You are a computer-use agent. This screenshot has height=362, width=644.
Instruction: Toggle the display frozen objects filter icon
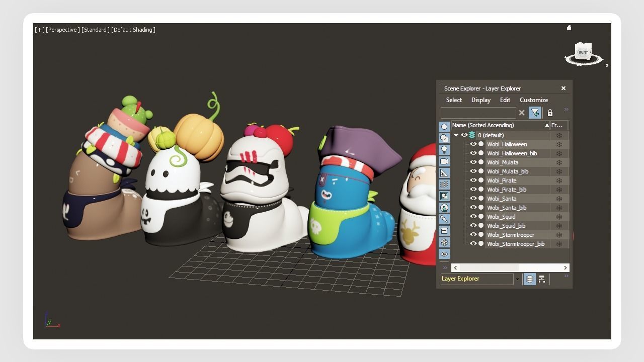444,242
